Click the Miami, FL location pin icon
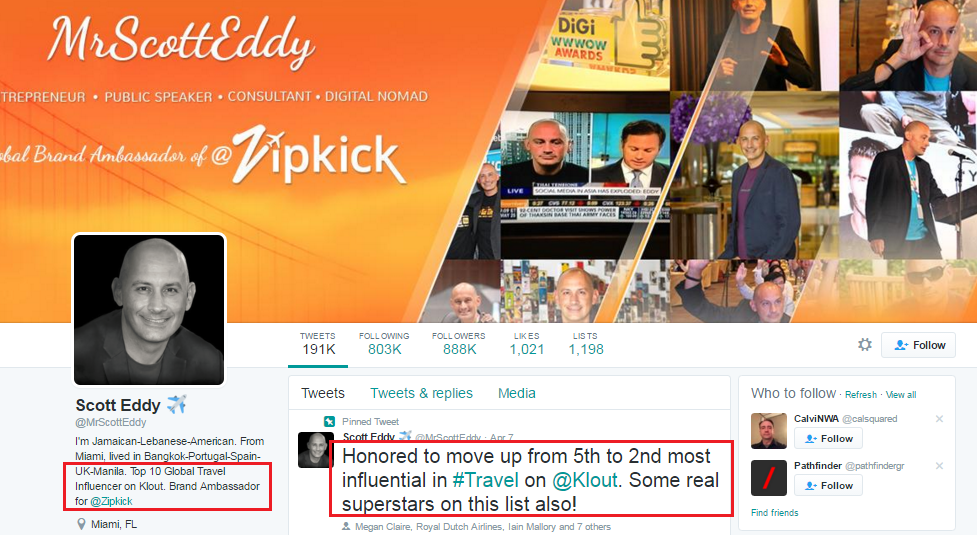The height and width of the screenshot is (535, 977). coord(81,524)
